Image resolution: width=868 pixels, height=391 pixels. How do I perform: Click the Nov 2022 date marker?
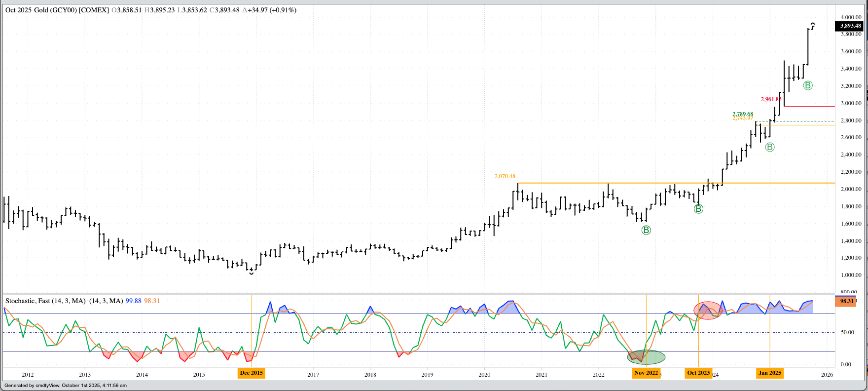[x=646, y=373]
